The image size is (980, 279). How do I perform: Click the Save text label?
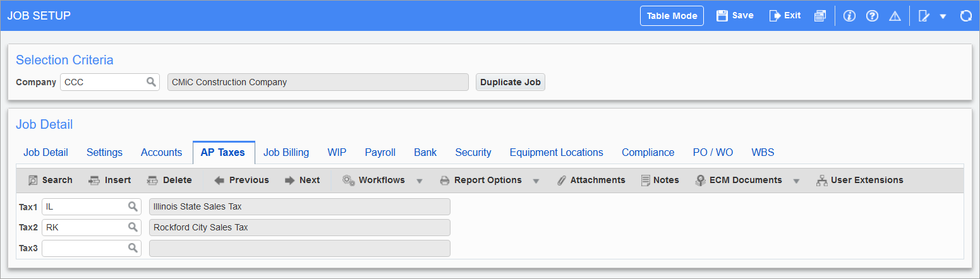(743, 16)
